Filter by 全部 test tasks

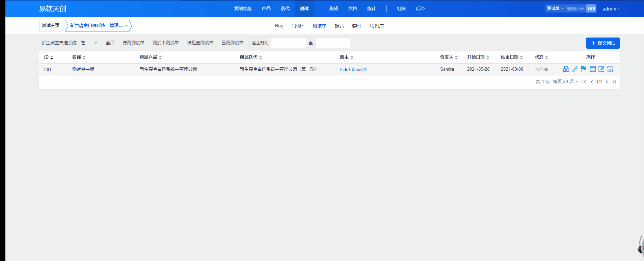click(110, 43)
